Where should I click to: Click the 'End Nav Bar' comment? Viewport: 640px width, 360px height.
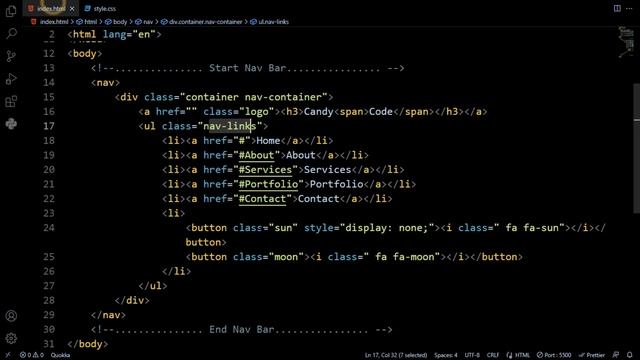click(242, 329)
